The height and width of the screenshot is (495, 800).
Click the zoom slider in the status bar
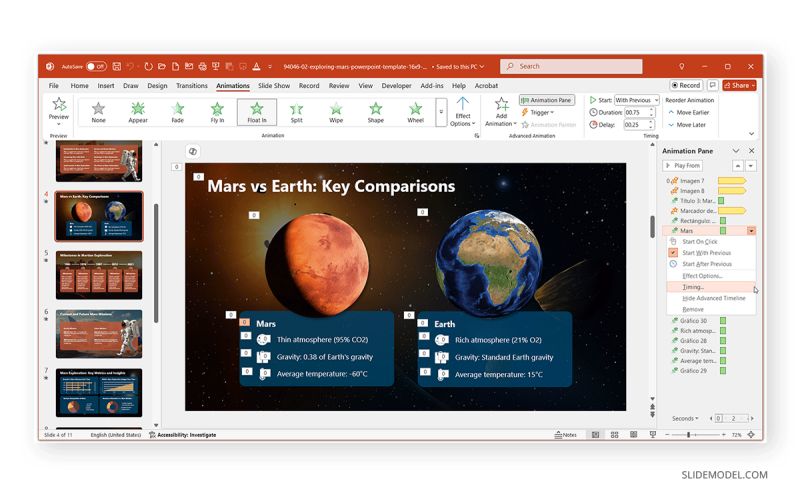click(x=688, y=435)
